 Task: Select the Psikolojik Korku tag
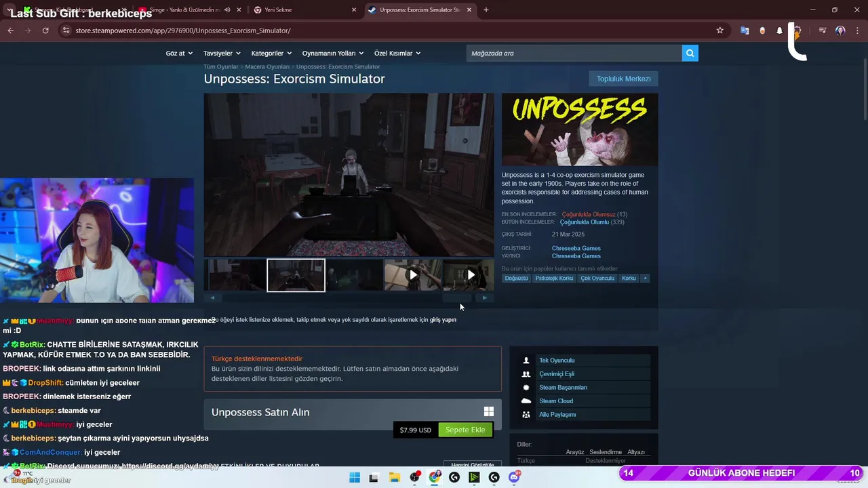(x=554, y=278)
